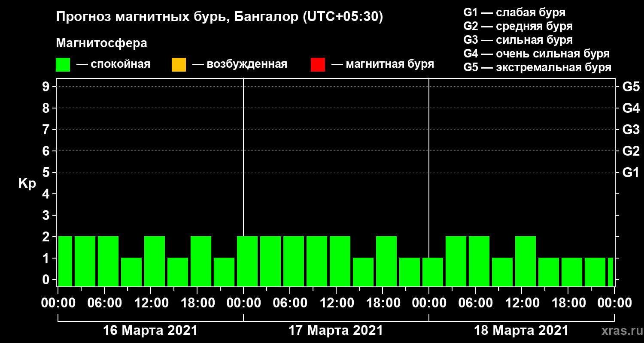Screen dimensions: 644x343
Task: Select the 'G2 — средняя буря' legend line
Action: click(518, 26)
